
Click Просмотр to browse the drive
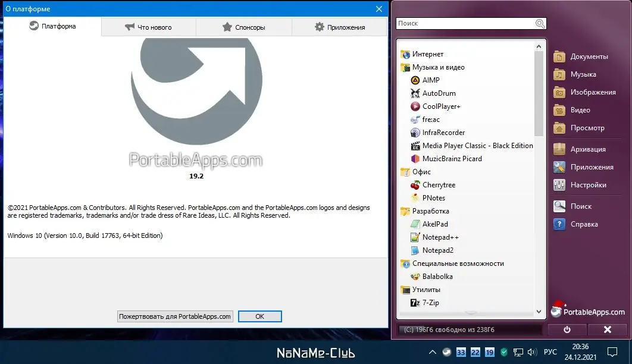(x=579, y=128)
